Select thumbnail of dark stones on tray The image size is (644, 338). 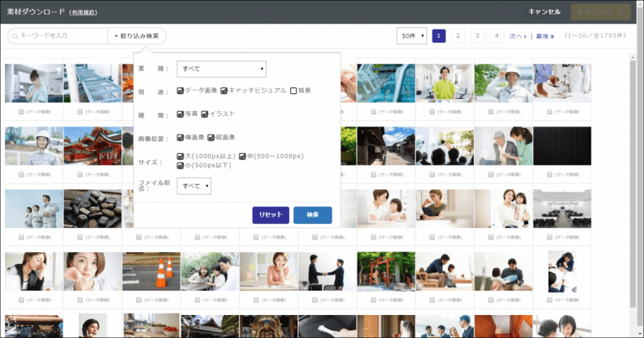(x=93, y=209)
